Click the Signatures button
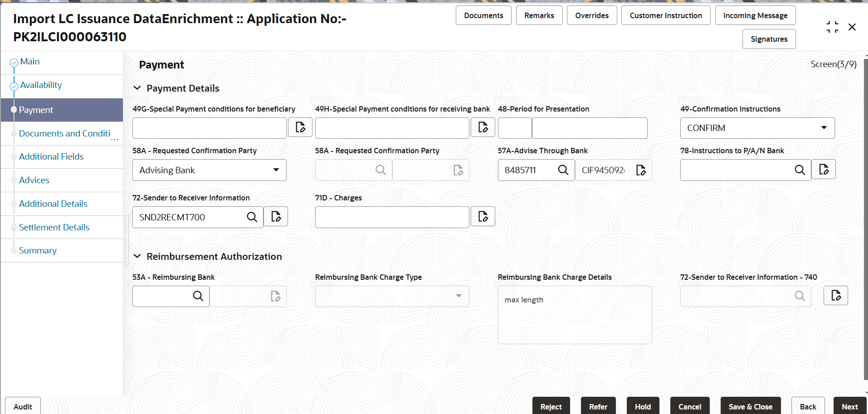Viewport: 868px width, 414px height. point(769,39)
